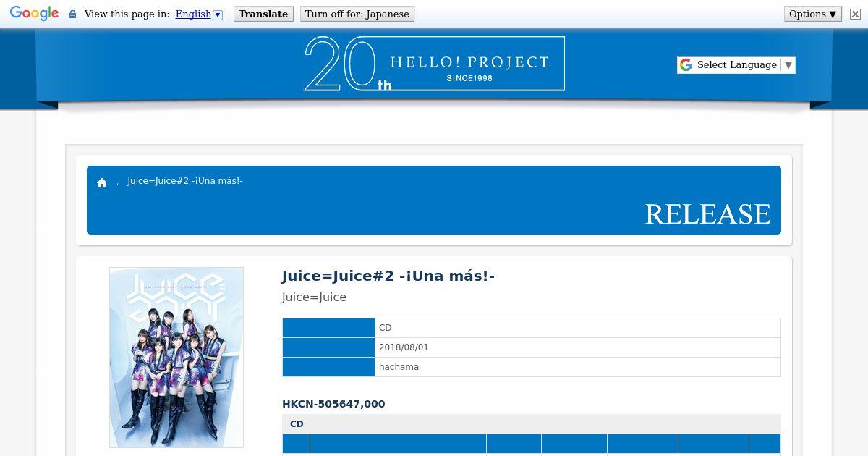Image resolution: width=868 pixels, height=456 pixels.
Task: Click the RELEASE heading
Action: (x=707, y=214)
